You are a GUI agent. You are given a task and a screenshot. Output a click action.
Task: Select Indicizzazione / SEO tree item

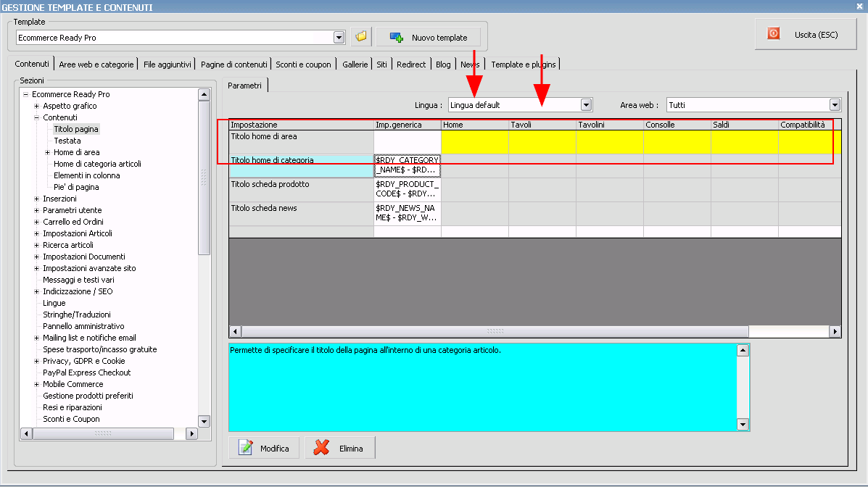[78, 291]
